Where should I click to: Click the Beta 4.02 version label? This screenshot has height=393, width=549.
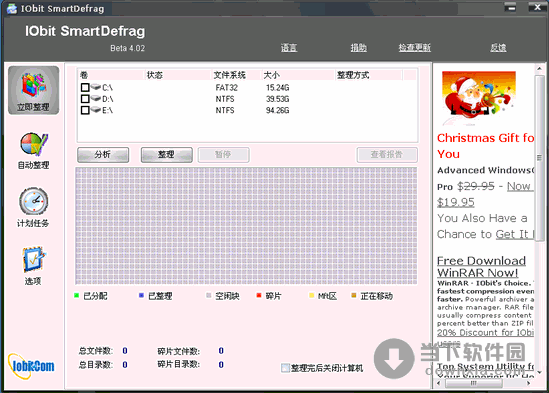pyautogui.click(x=127, y=48)
